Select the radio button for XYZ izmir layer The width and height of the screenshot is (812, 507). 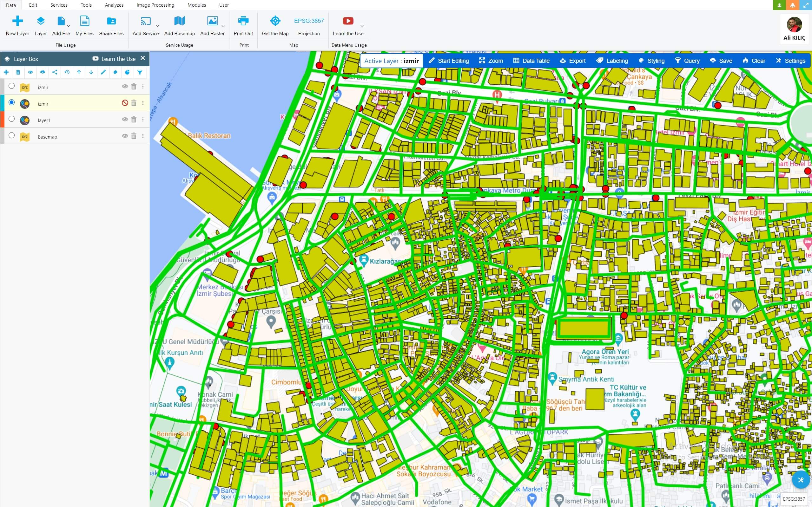[12, 86]
